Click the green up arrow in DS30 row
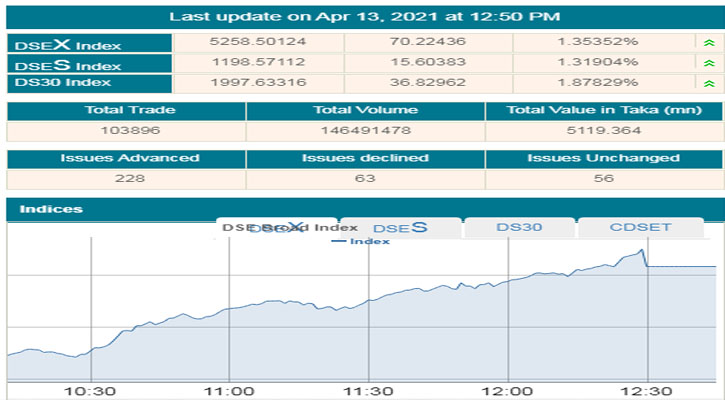Image resolution: width=725 pixels, height=400 pixels. pyautogui.click(x=709, y=83)
